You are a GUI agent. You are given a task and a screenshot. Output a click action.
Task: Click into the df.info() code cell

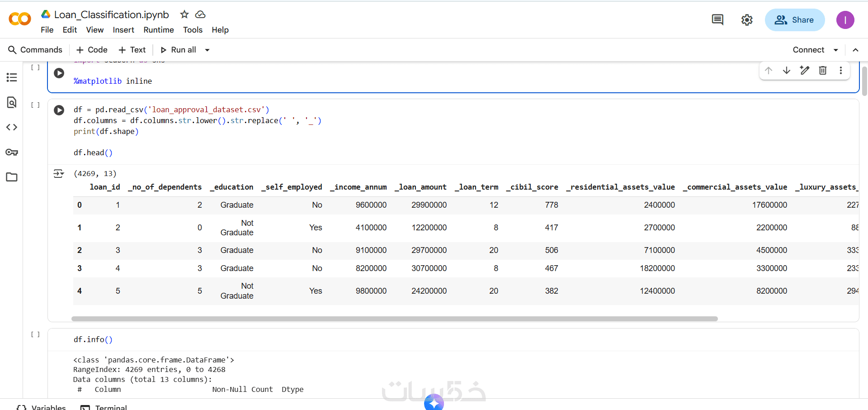(453, 339)
